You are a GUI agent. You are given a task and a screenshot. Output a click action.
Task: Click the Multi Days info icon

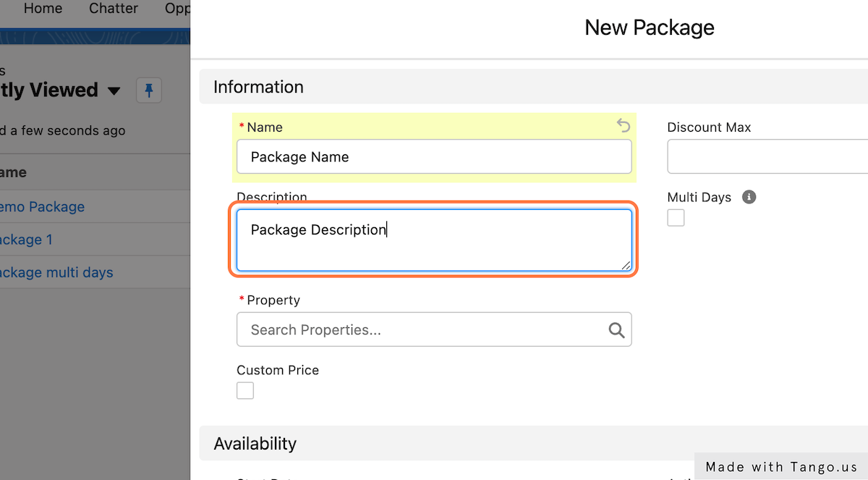click(x=749, y=197)
